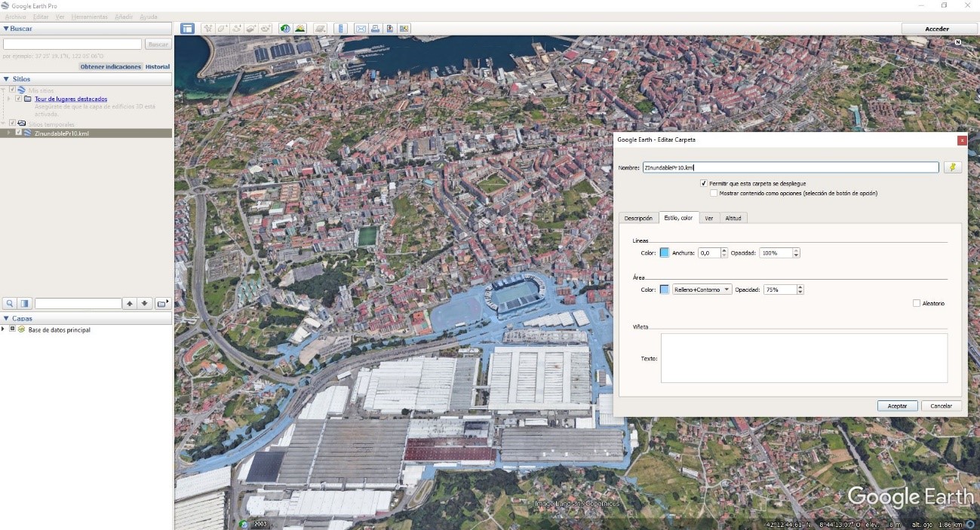Viewport: 980px width, 530px height.
Task: Move item down with down arrow button
Action: click(x=145, y=303)
